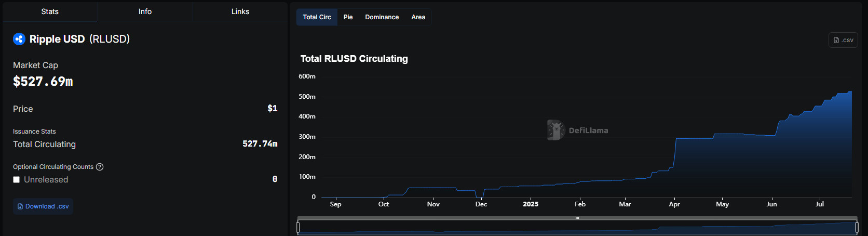Screen dimensions: 868x236
Task: Click the Oct x-axis label
Action: tap(384, 204)
